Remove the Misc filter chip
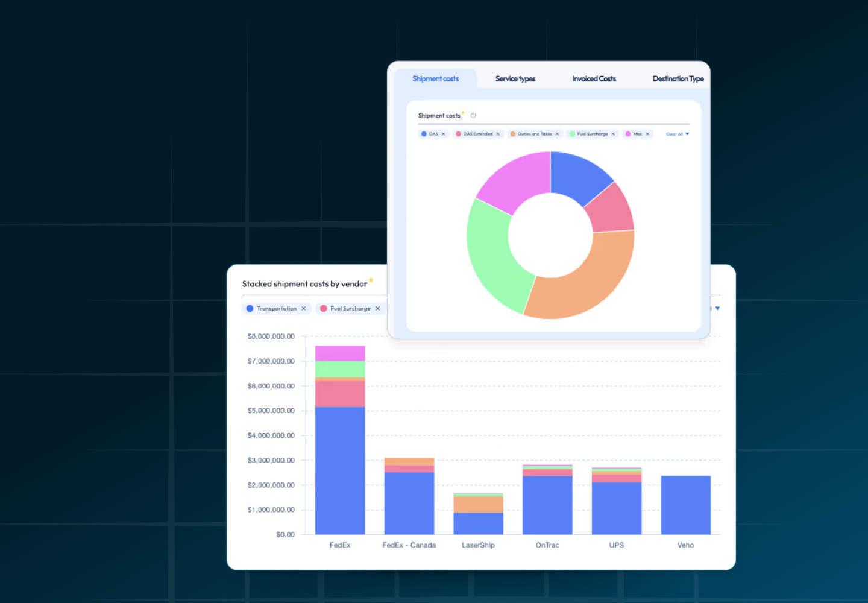 [647, 134]
